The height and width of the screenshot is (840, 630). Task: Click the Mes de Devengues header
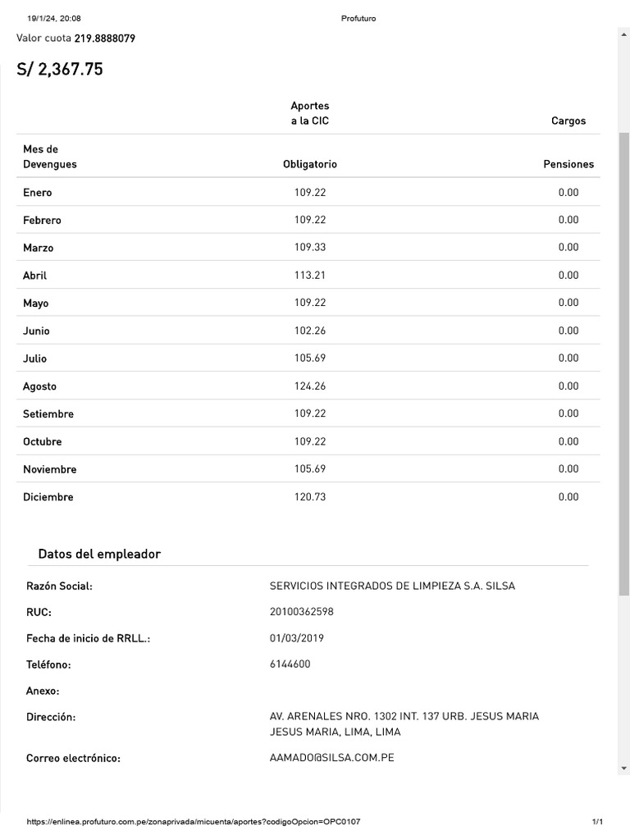(x=50, y=157)
